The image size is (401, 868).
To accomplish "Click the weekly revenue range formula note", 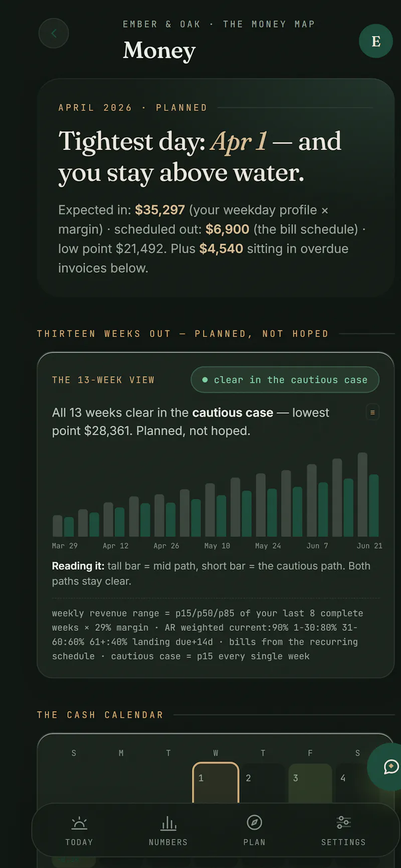I will click(x=208, y=635).
